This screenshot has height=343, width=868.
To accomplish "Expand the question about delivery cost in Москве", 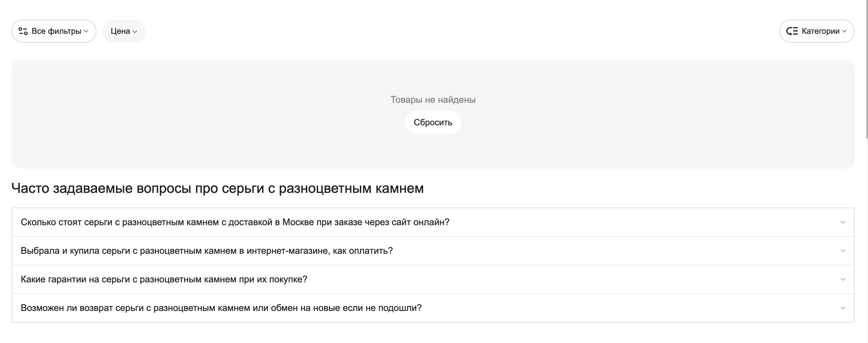I will (235, 222).
